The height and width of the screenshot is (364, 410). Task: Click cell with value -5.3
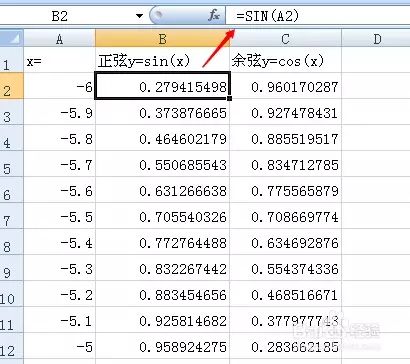pos(59,268)
